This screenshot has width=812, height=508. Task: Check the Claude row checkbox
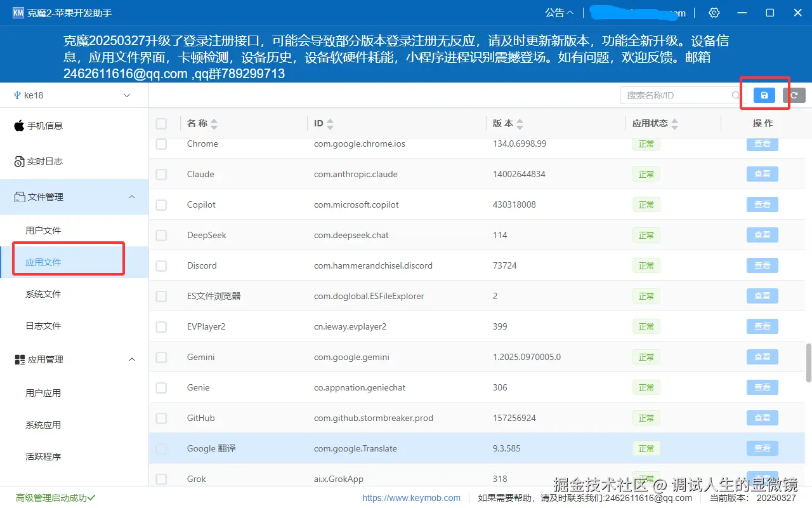[161, 175]
